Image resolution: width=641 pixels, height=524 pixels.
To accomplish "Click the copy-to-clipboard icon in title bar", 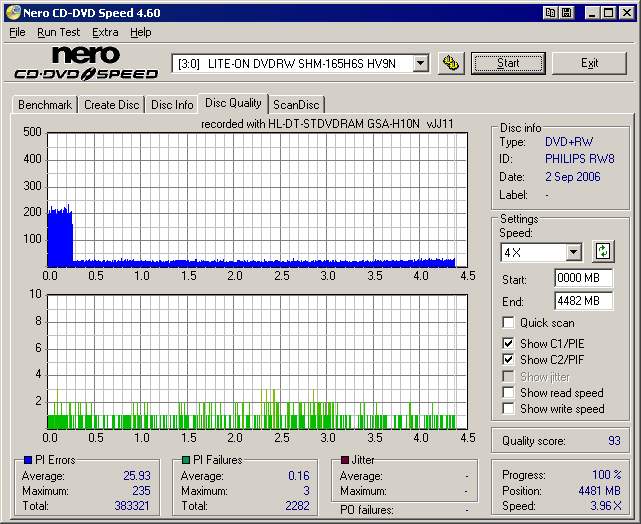I will [551, 12].
